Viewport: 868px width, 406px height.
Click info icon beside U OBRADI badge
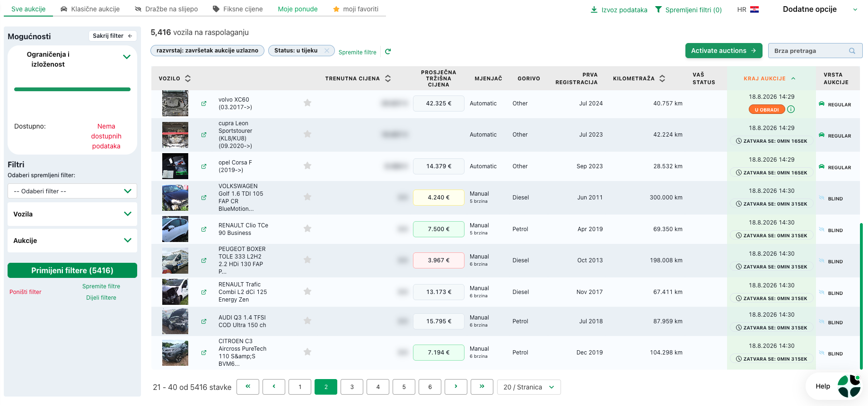click(791, 110)
